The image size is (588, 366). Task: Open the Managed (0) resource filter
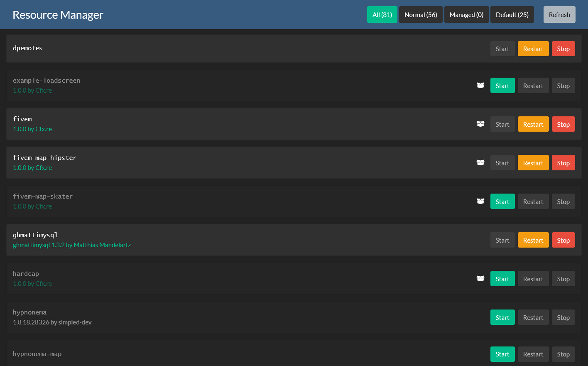[466, 15]
